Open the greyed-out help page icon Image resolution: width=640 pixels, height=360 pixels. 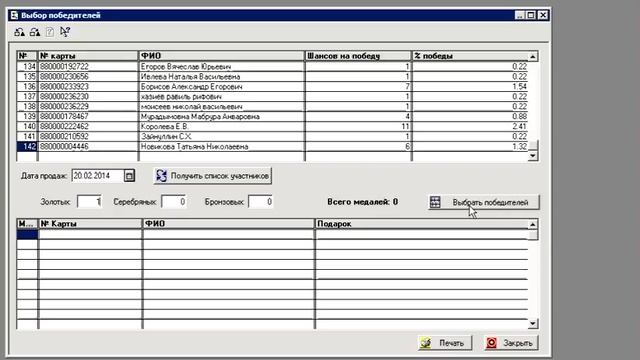point(49,32)
